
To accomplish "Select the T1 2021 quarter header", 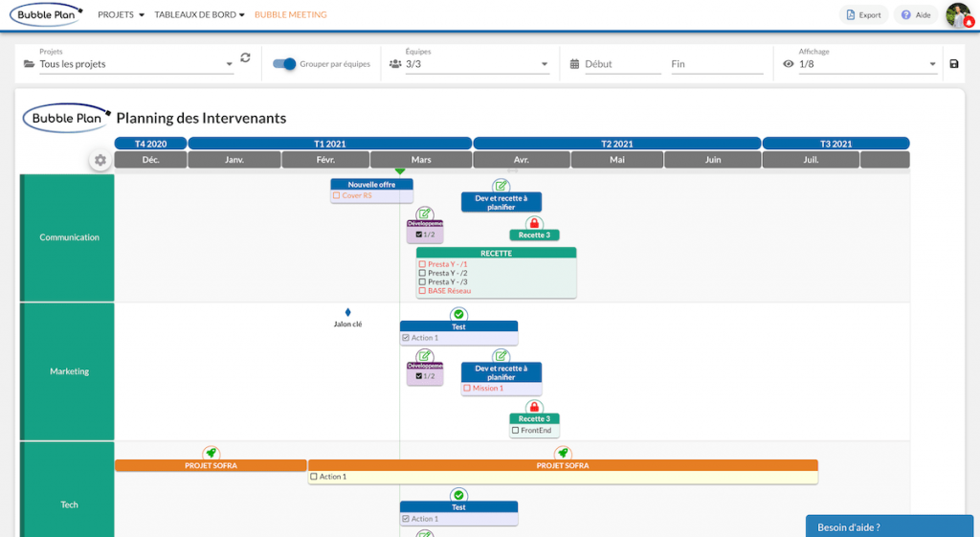I will (x=330, y=144).
